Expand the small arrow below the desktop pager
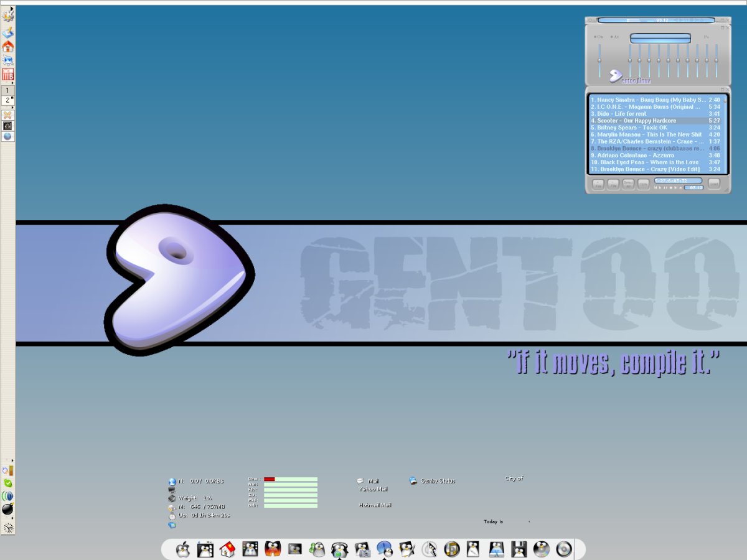The width and height of the screenshot is (747, 560). click(12, 107)
